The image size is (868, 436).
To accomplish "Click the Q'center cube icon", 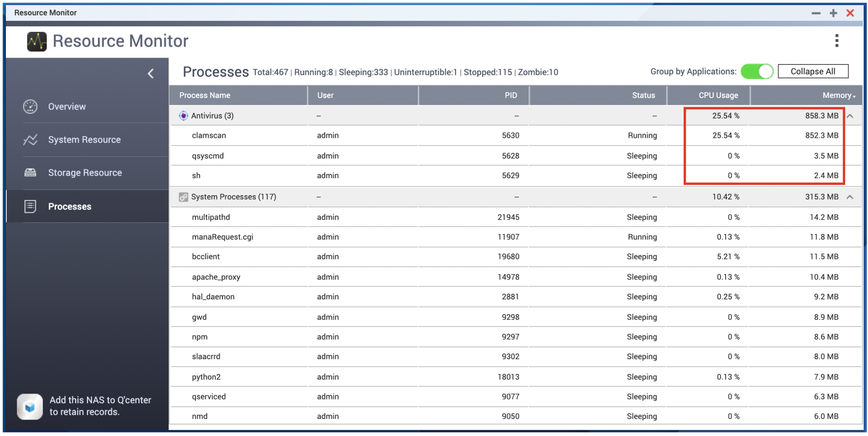I will 30,407.
